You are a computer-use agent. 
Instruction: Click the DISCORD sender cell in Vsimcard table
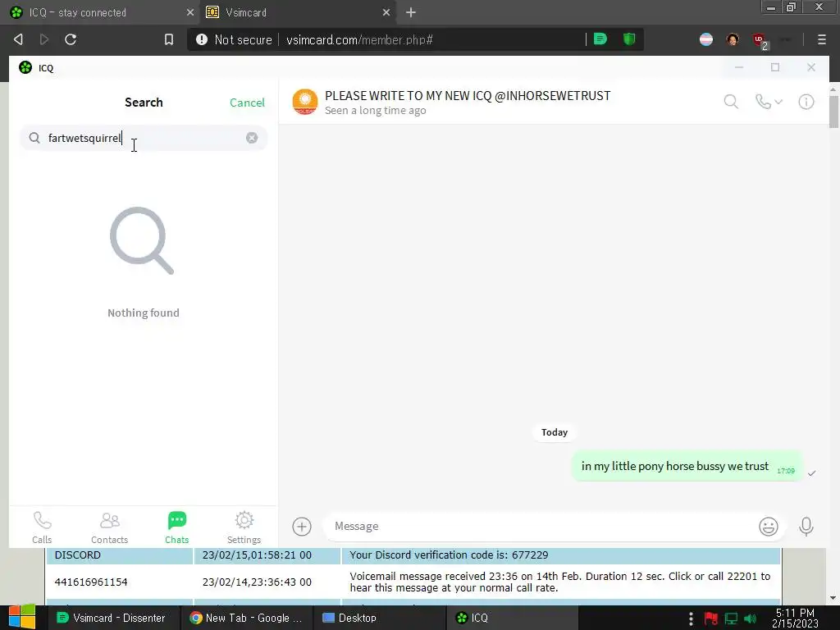point(120,555)
